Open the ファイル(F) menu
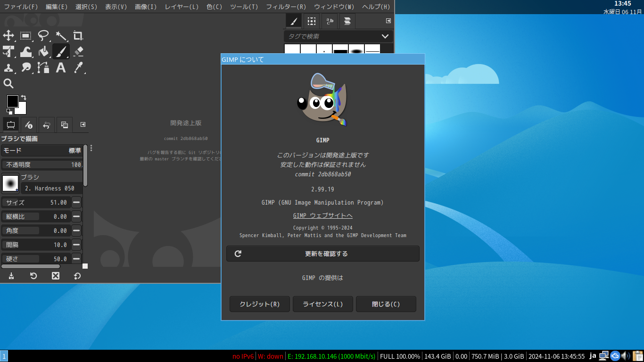Screen dimensions: 644x362 pos(21,7)
